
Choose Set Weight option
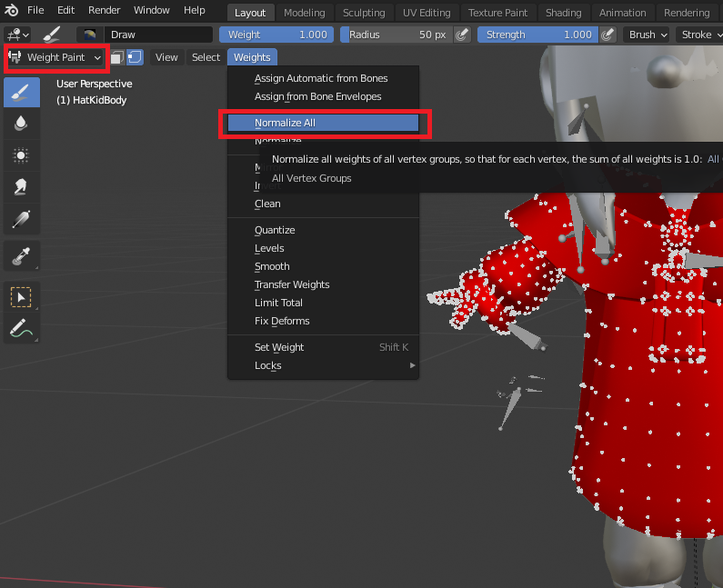[323, 347]
